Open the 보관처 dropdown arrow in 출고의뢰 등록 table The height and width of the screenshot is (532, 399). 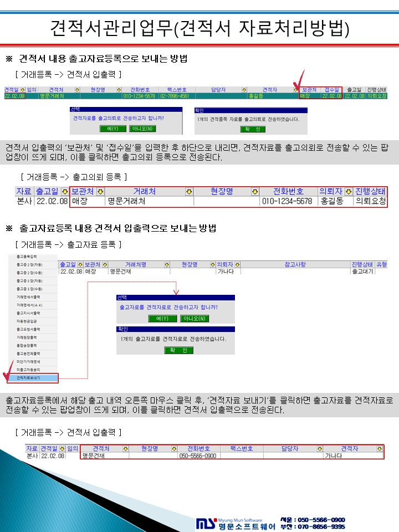click(100, 191)
